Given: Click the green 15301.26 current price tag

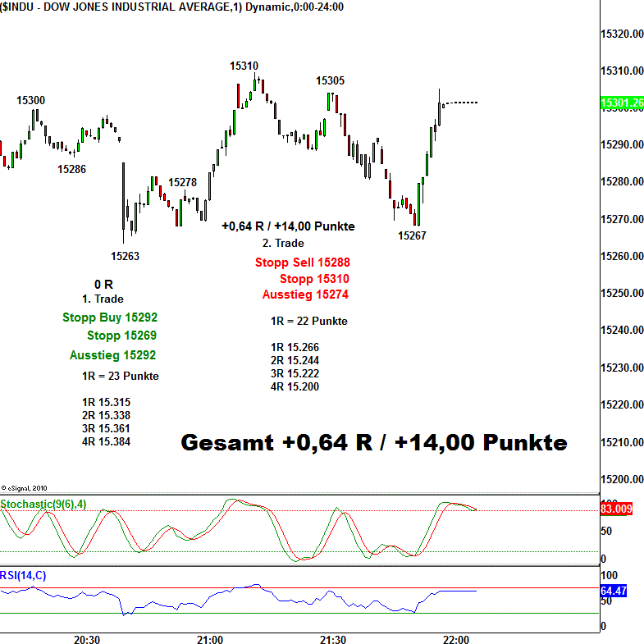Looking at the screenshot, I should tap(621, 103).
